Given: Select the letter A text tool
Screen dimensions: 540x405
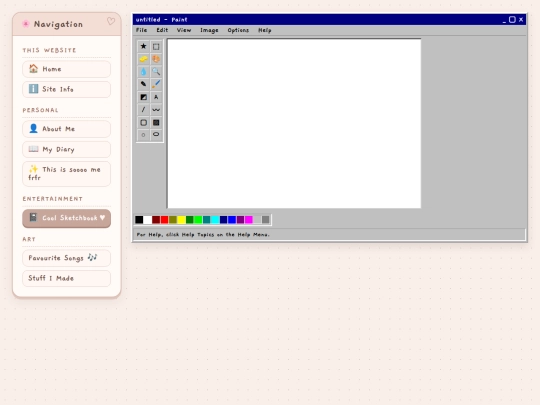Looking at the screenshot, I should coord(156,97).
